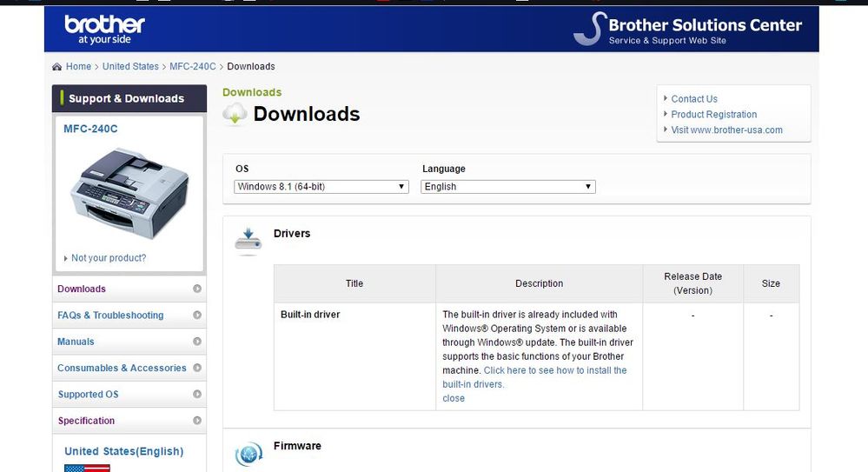Click the 'Not your product?' link
The width and height of the screenshot is (868, 472).
pos(109,258)
